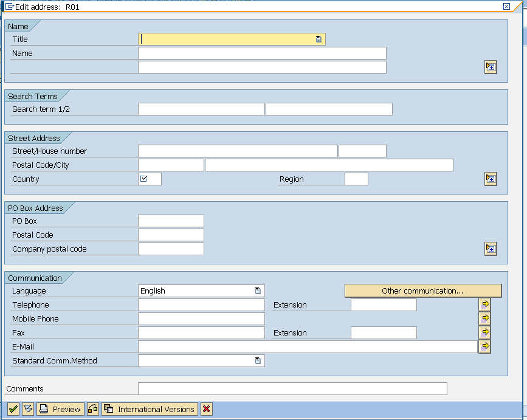Click the red X cancel icon

point(206,409)
